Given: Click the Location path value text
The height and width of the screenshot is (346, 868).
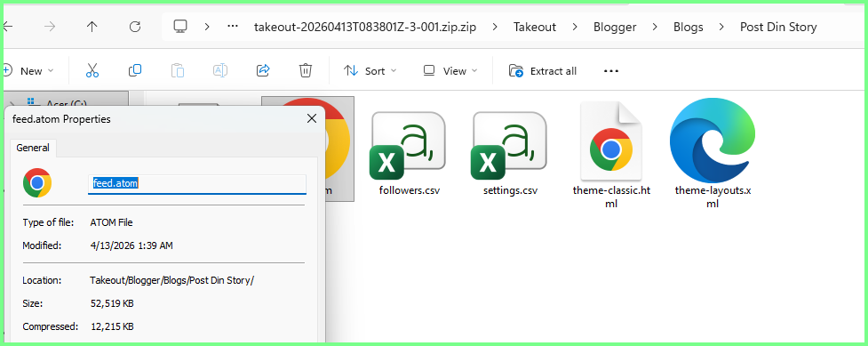Looking at the screenshot, I should coord(171,280).
